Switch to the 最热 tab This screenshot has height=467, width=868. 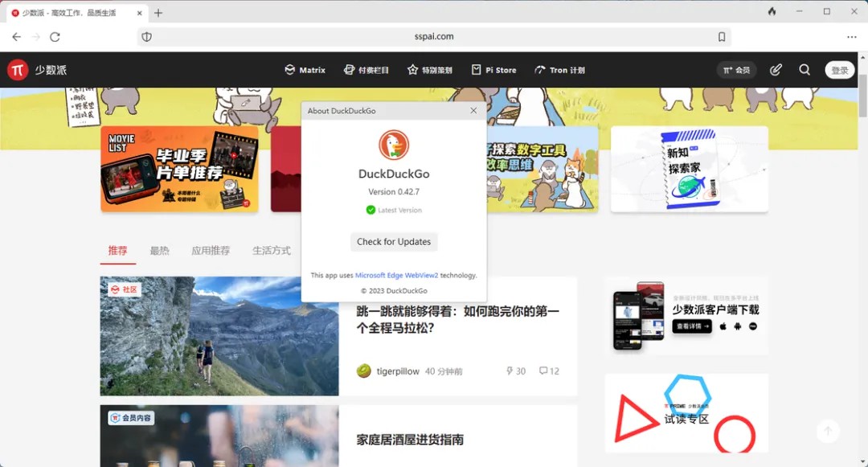tap(159, 251)
